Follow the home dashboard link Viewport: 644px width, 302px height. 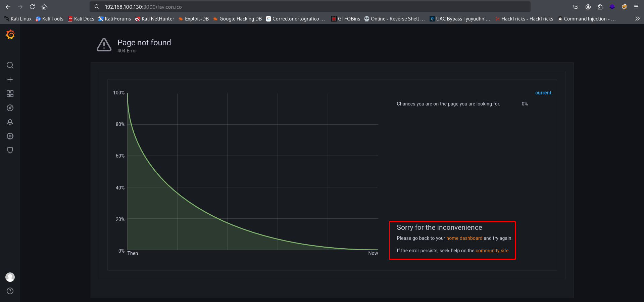coord(464,238)
